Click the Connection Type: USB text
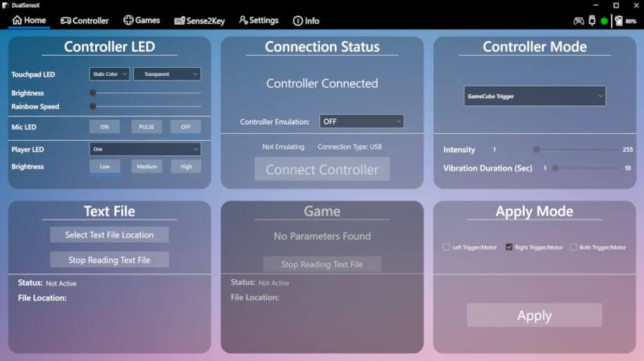Viewport: 644px width, 361px height. tap(349, 147)
